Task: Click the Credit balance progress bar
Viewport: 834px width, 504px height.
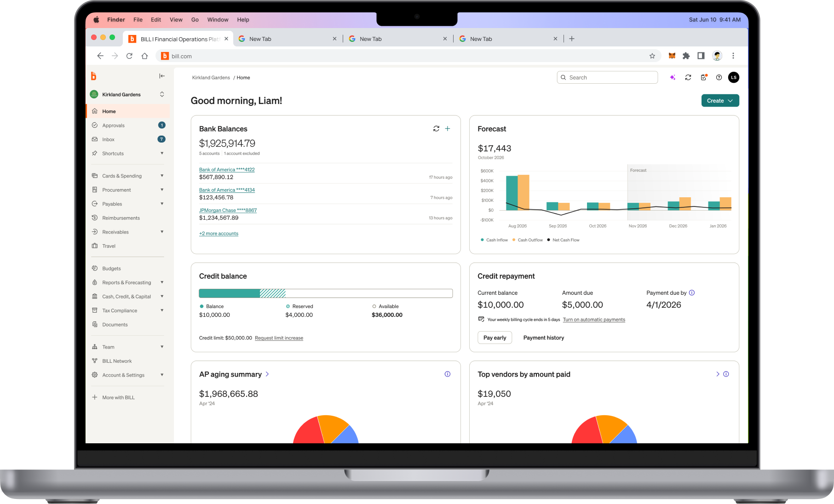Action: [325, 293]
